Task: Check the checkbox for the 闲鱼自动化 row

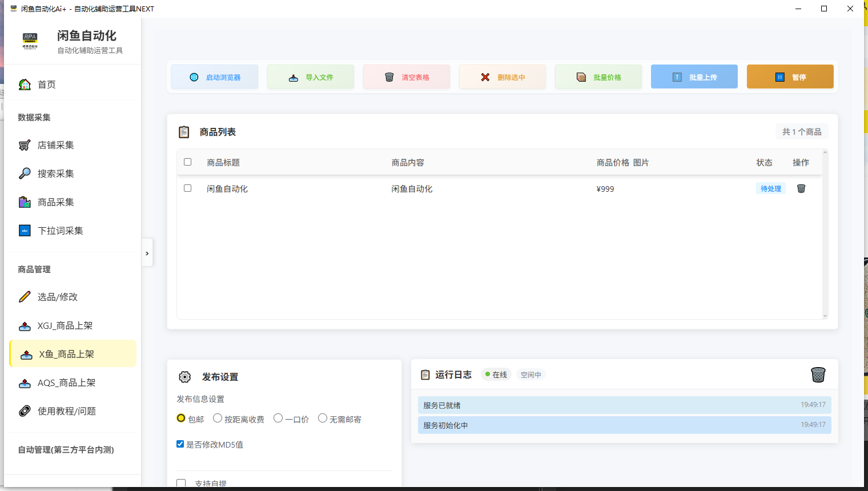Action: [187, 188]
